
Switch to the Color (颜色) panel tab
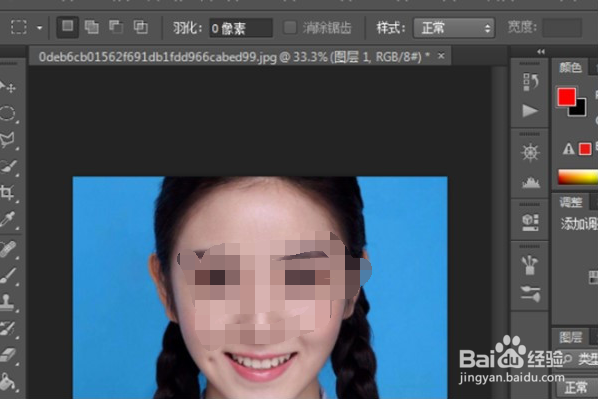(570, 68)
